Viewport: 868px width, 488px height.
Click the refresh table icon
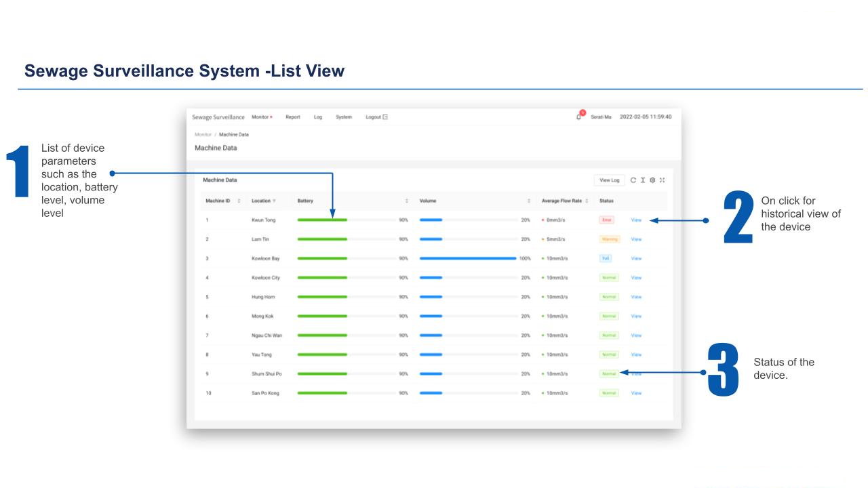click(633, 180)
